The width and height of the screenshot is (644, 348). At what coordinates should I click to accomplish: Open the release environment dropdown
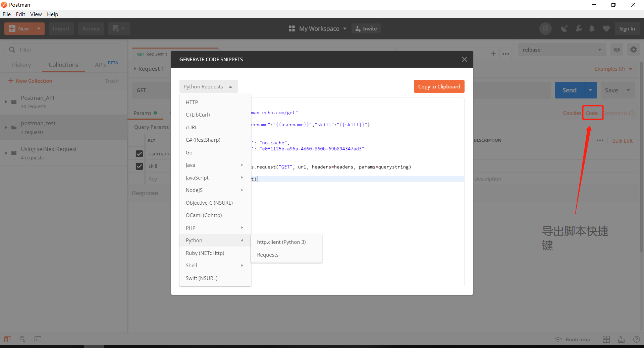coord(562,50)
